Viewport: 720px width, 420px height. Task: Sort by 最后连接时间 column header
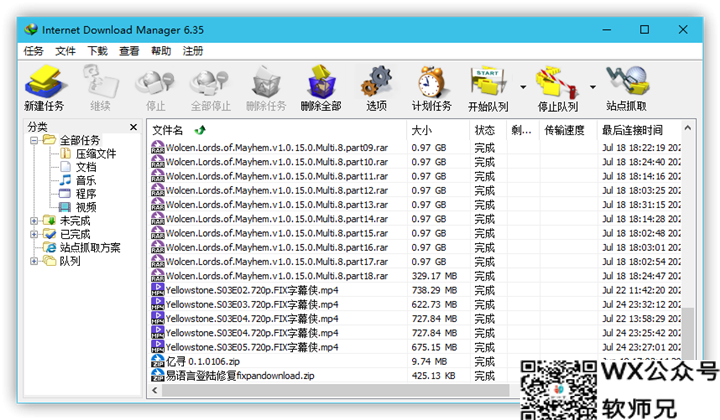(639, 130)
